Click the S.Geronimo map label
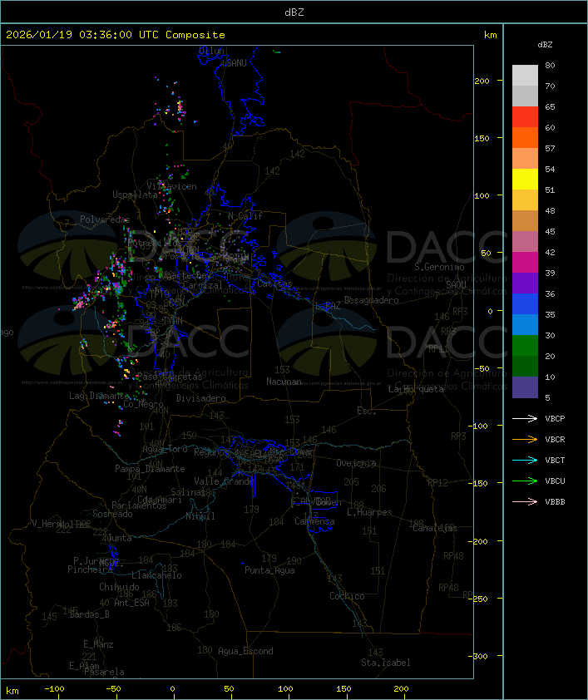The width and height of the screenshot is (588, 700). 438,268
